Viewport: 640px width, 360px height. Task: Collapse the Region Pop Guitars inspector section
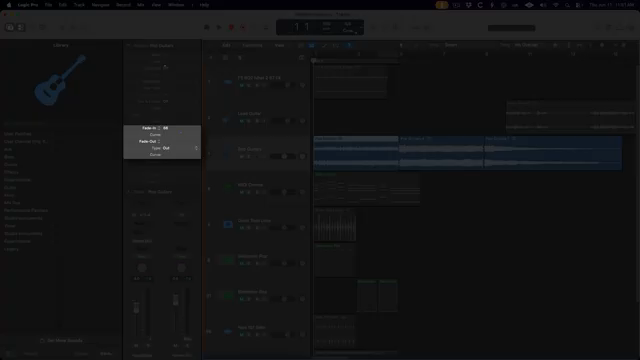[128, 46]
